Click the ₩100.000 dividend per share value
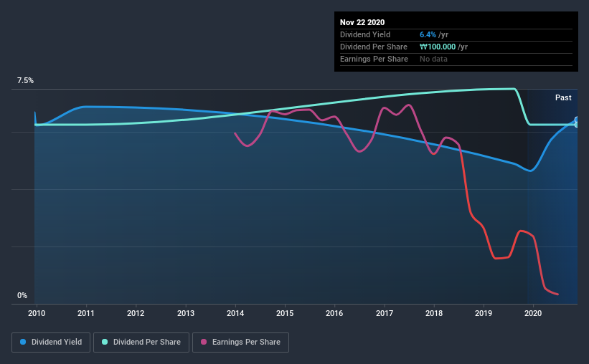Viewport: 589px width, 364px height. (x=438, y=47)
